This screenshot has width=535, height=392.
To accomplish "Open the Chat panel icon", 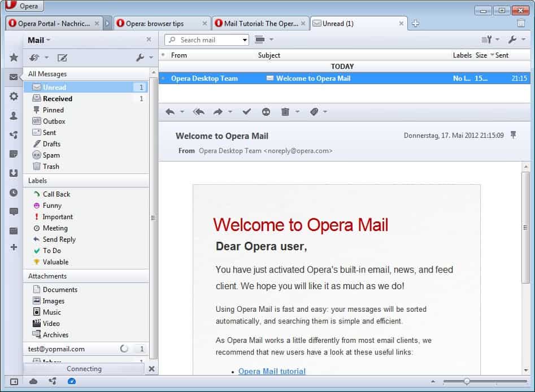I will (14, 211).
